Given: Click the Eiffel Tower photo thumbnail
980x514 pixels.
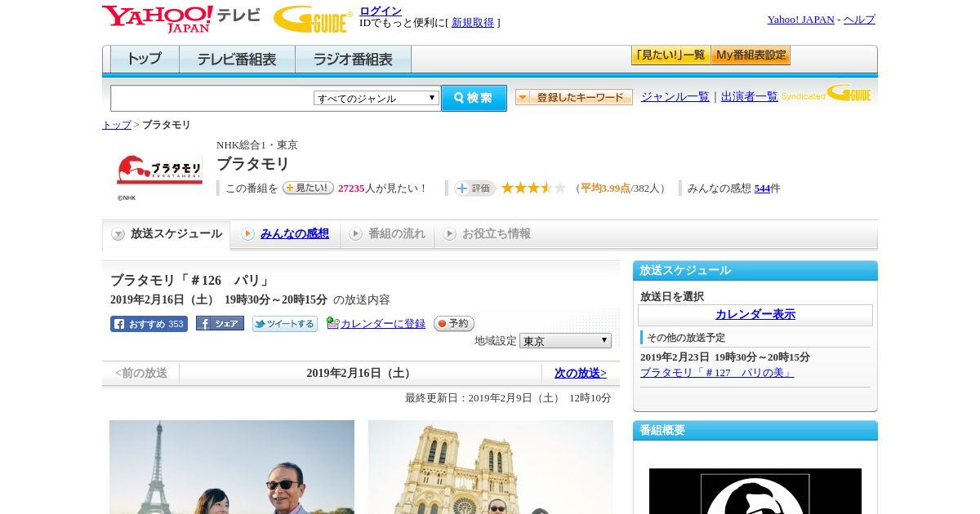Looking at the screenshot, I should 232,467.
